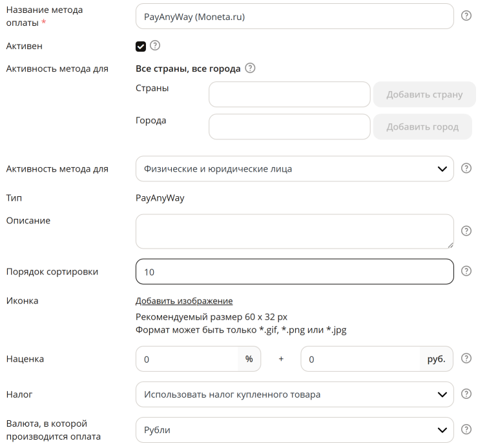Viewport: 478px width, 448px height.
Task: Focus the Наценка percent field
Action: 187,359
